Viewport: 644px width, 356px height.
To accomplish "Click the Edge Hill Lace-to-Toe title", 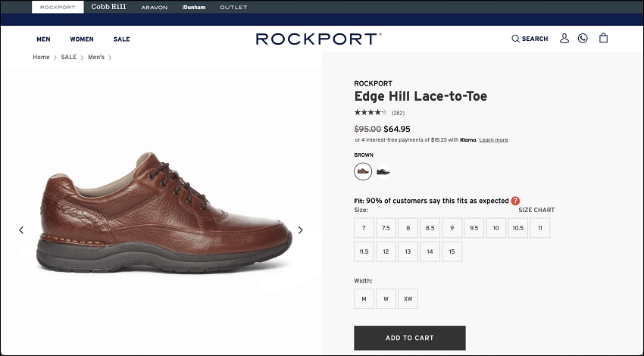I will pyautogui.click(x=420, y=96).
